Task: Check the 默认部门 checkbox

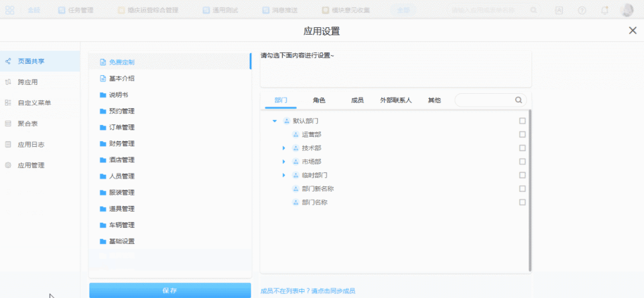Action: pos(522,121)
